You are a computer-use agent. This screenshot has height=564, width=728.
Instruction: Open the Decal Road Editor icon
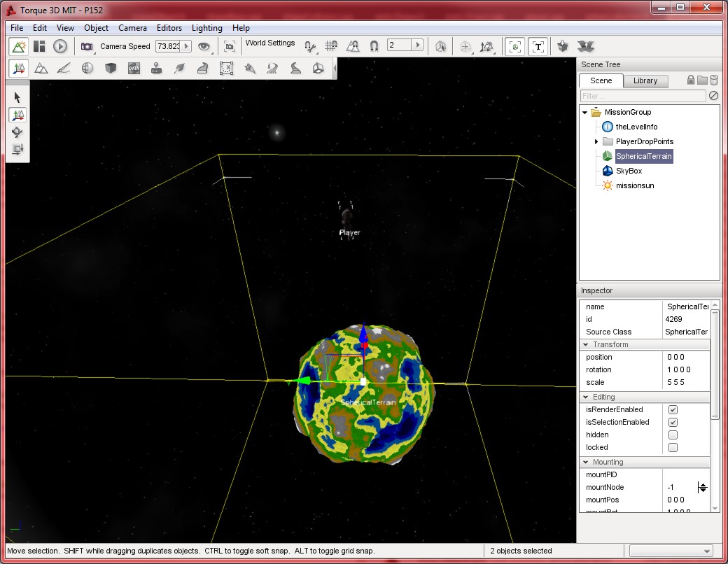pos(295,69)
